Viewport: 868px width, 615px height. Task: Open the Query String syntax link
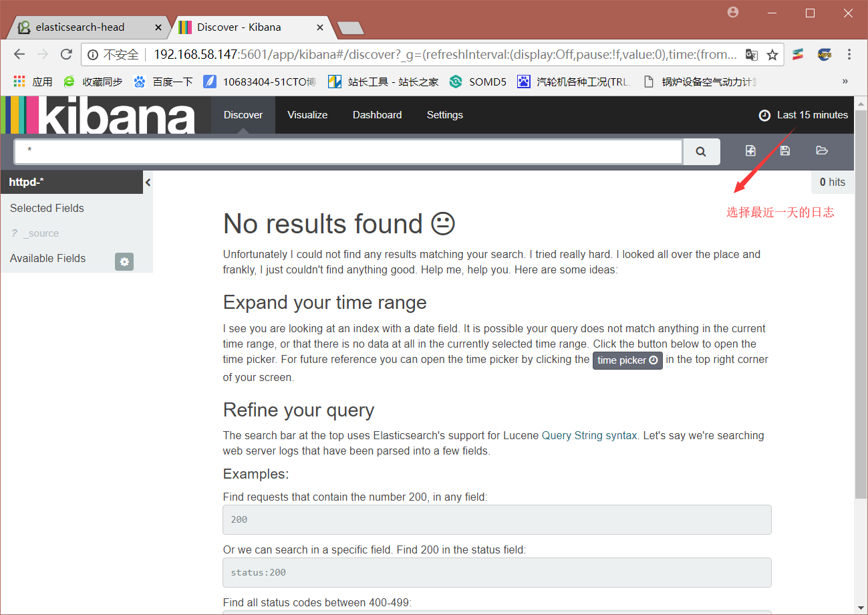pyautogui.click(x=589, y=435)
